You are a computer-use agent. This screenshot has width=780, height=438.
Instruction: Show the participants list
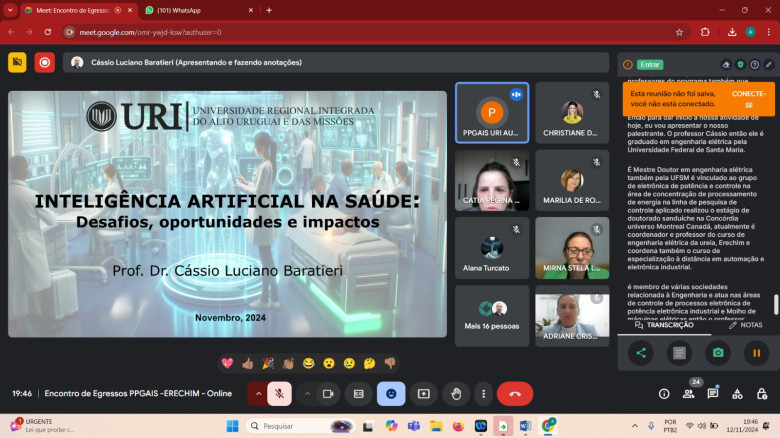click(689, 394)
